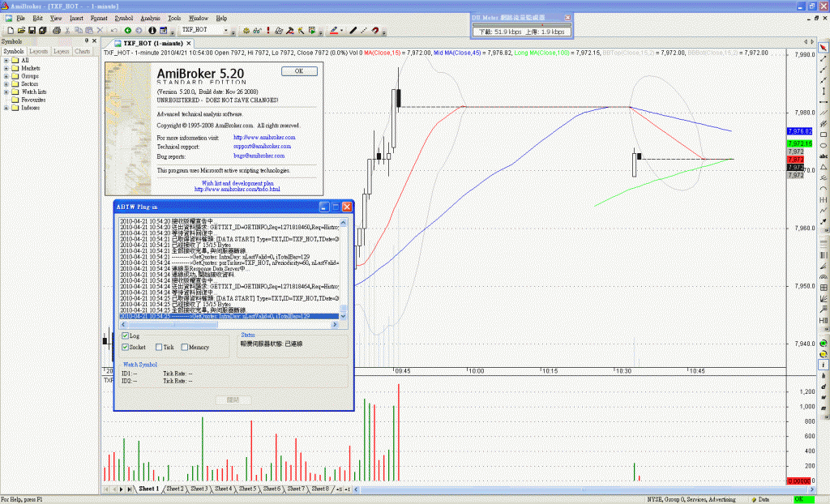The width and height of the screenshot is (830, 504).
Task: Click the red exclamation Scan icon
Action: pyautogui.click(x=268, y=31)
